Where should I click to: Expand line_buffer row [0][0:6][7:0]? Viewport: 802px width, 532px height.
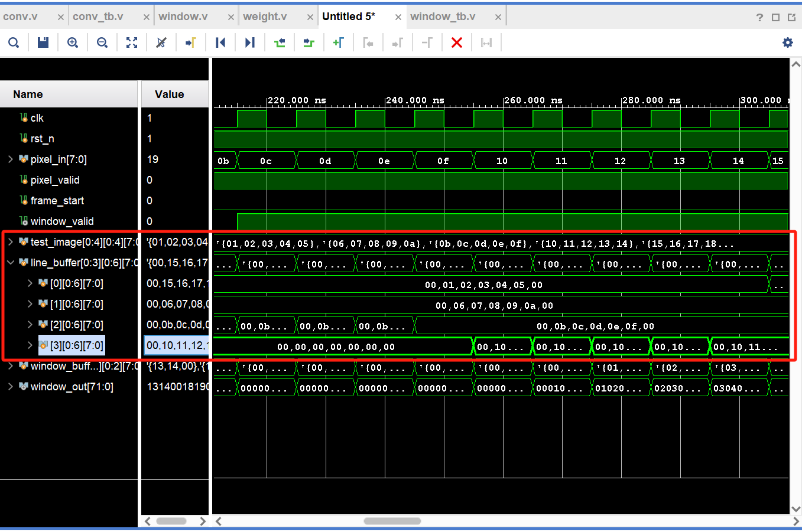click(x=30, y=283)
